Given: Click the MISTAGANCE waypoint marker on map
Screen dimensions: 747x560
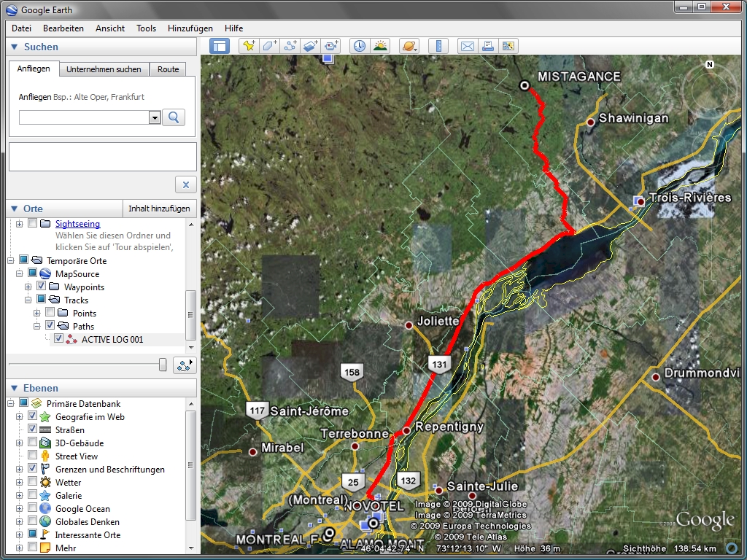Looking at the screenshot, I should point(524,85).
